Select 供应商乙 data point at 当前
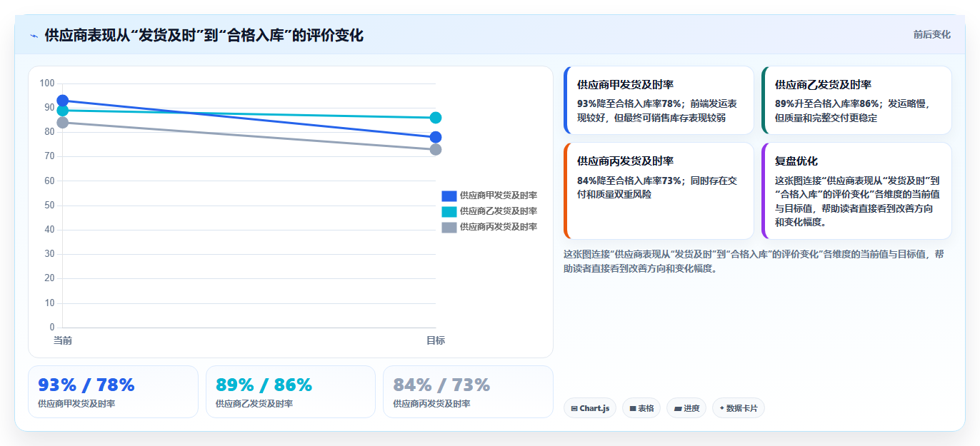Image resolution: width=980 pixels, height=446 pixels. (63, 111)
